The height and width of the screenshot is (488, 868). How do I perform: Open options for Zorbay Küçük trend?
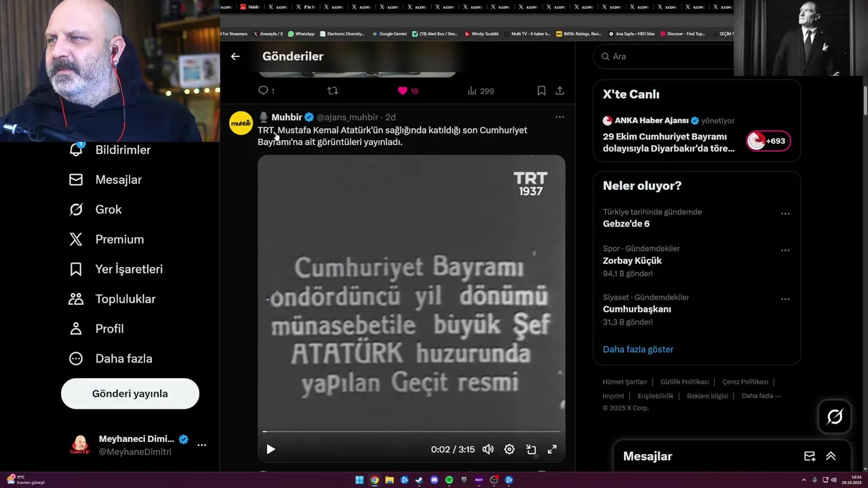785,250
